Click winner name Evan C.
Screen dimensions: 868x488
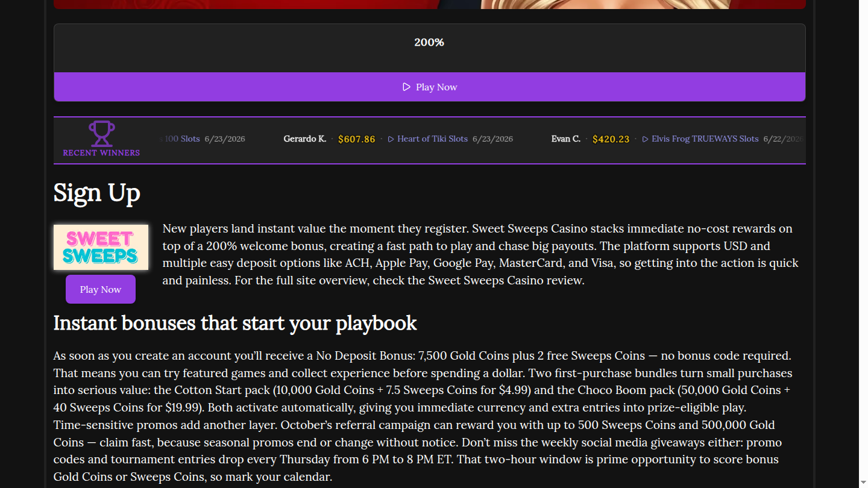click(566, 139)
